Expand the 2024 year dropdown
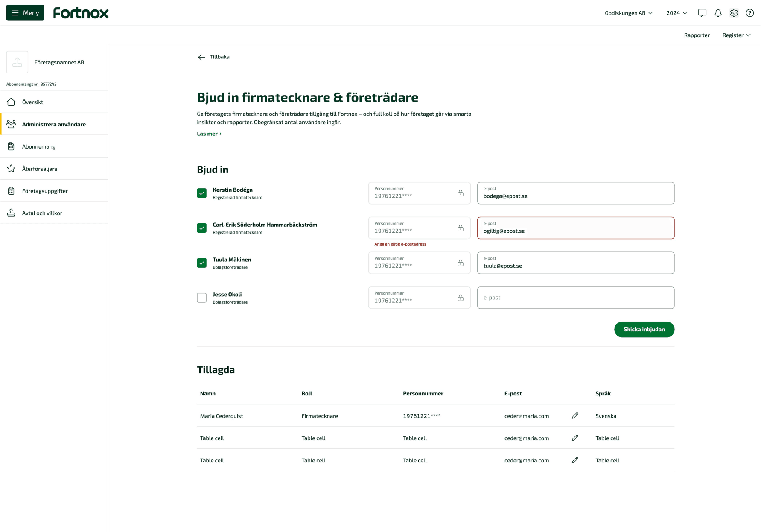The image size is (761, 532). point(676,13)
